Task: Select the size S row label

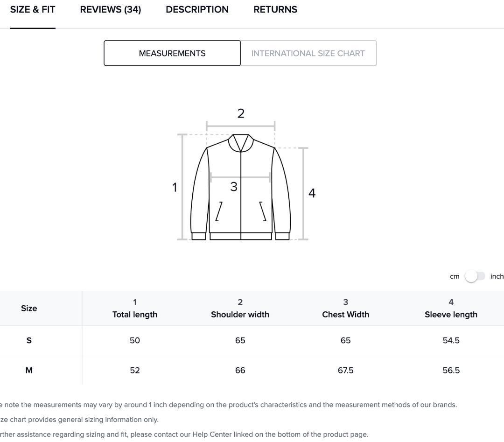Action: click(x=29, y=340)
